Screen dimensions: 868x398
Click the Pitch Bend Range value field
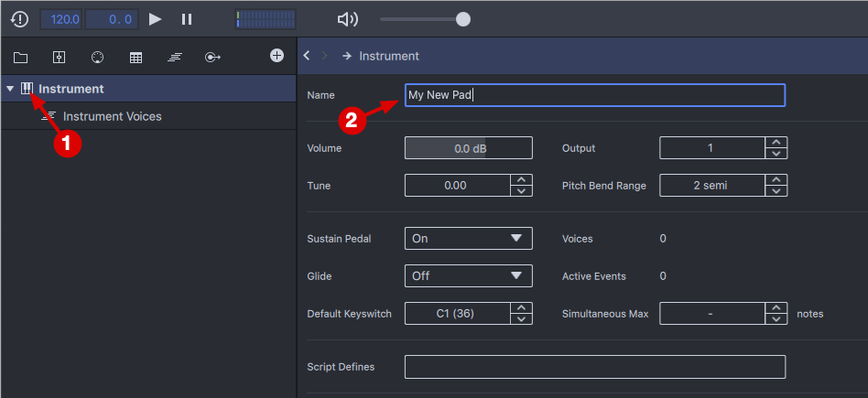(712, 186)
